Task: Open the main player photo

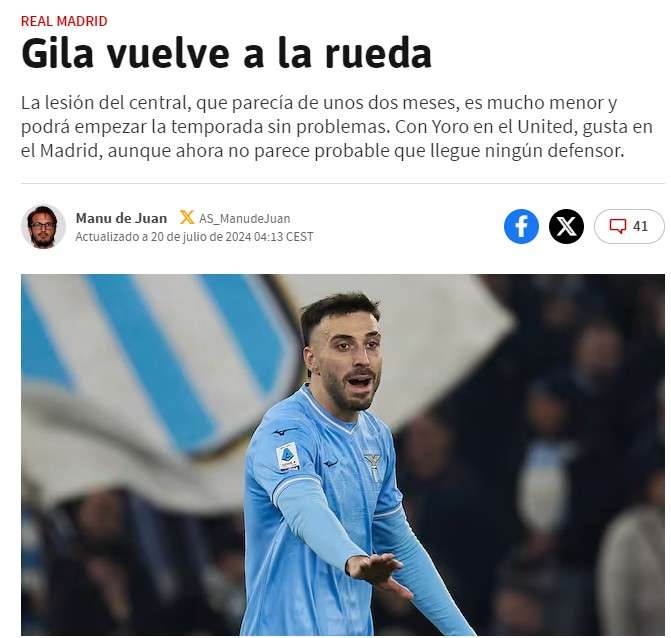Action: pos(343,454)
